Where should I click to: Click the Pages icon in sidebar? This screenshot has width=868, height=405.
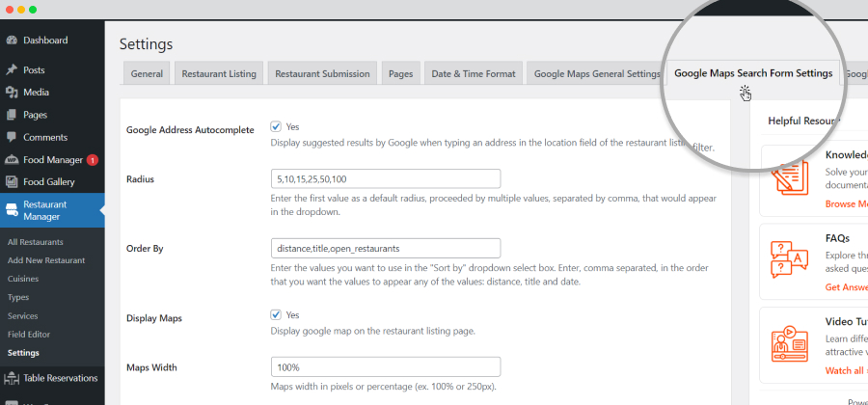(11, 115)
